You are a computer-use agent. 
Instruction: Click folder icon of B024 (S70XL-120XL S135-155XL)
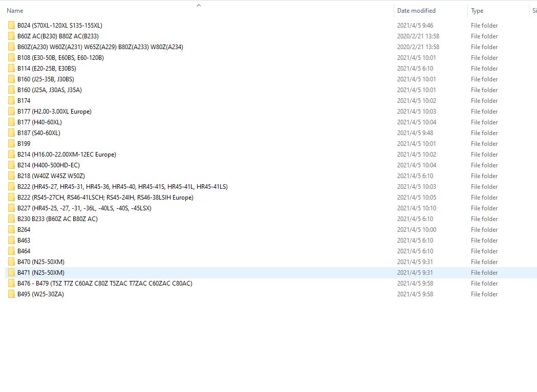click(11, 26)
